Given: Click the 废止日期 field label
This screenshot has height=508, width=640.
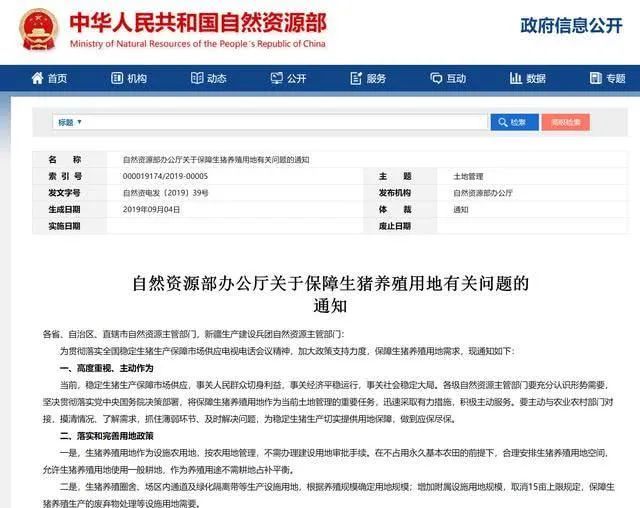Looking at the screenshot, I should 395,226.
